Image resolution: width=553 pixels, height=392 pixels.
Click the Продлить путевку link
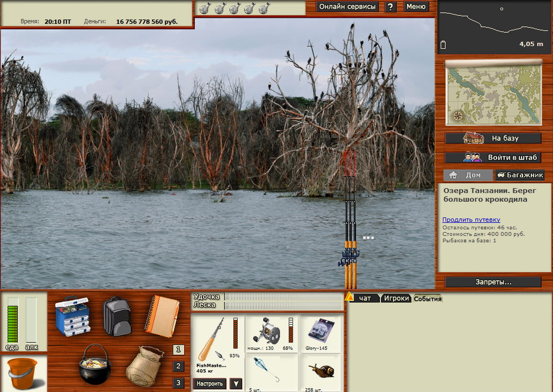pyautogui.click(x=471, y=219)
